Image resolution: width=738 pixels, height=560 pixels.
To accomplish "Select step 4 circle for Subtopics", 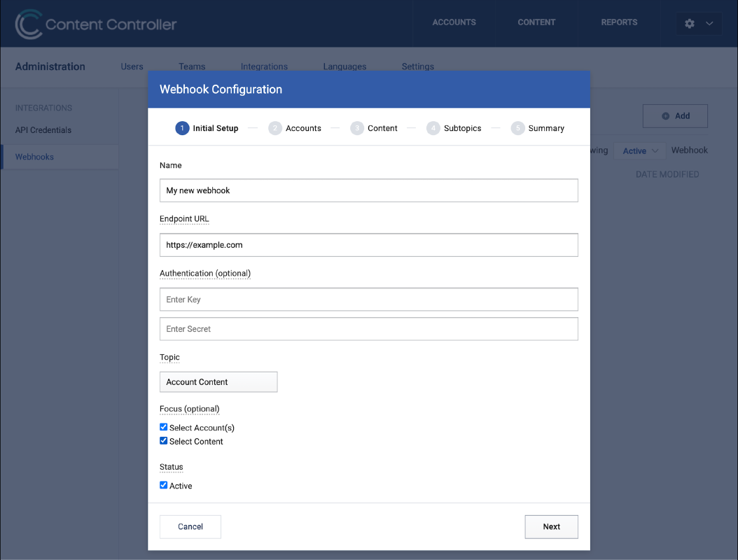I will coord(433,128).
